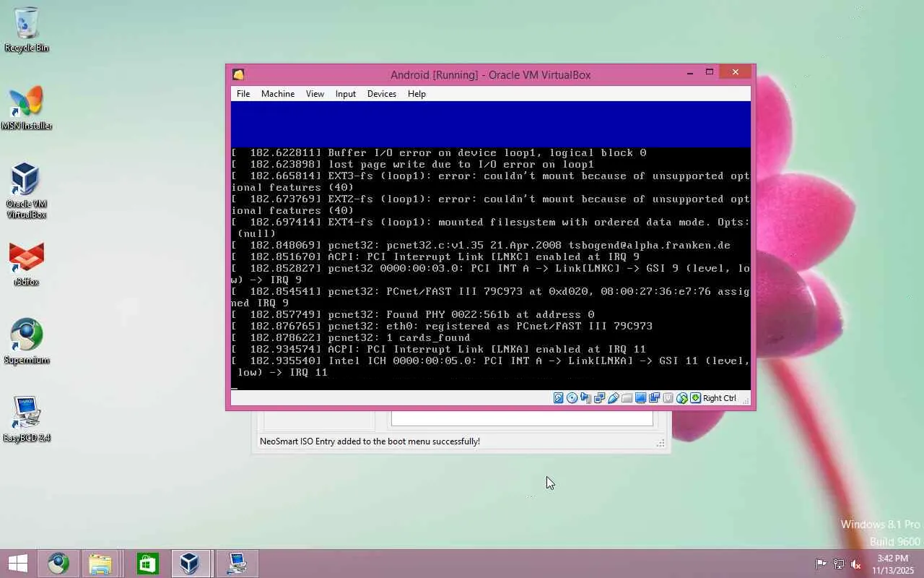
Task: Click the "eth0: registered as PCnet/FAST III" line
Action: coord(442,327)
